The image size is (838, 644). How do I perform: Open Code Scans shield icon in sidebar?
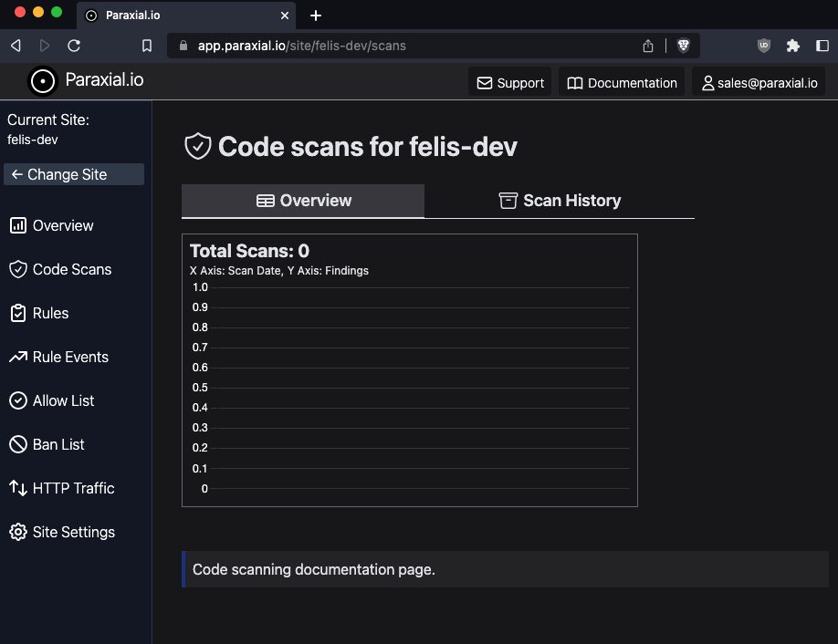[x=18, y=270]
